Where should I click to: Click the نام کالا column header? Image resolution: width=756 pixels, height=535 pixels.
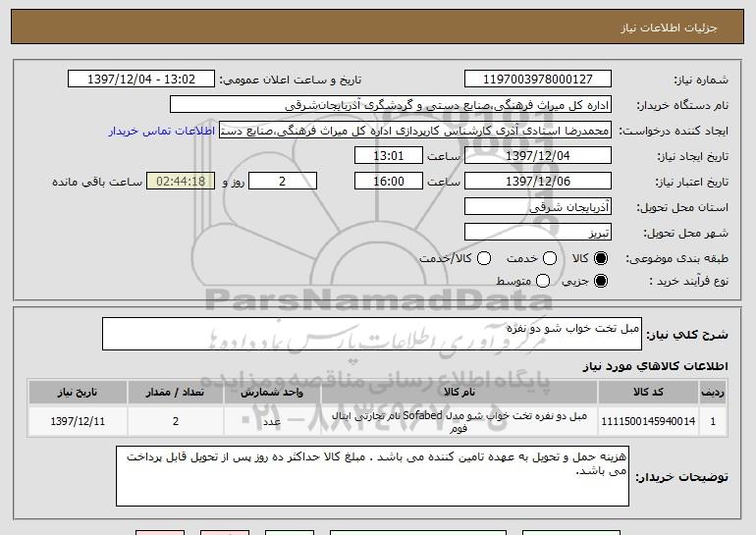(x=459, y=393)
